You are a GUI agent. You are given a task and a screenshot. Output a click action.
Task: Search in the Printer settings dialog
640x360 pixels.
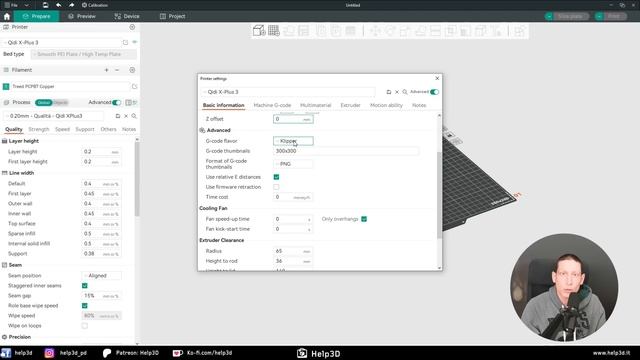pos(405,92)
